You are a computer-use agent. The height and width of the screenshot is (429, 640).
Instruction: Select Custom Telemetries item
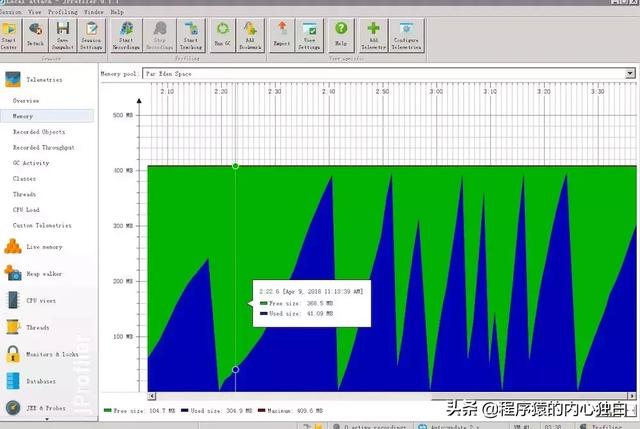click(42, 225)
